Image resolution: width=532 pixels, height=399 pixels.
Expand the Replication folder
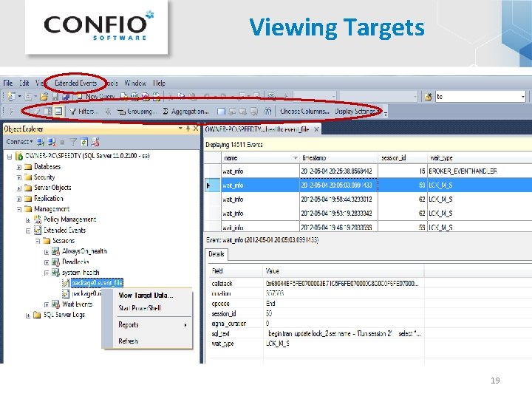pos(19,199)
